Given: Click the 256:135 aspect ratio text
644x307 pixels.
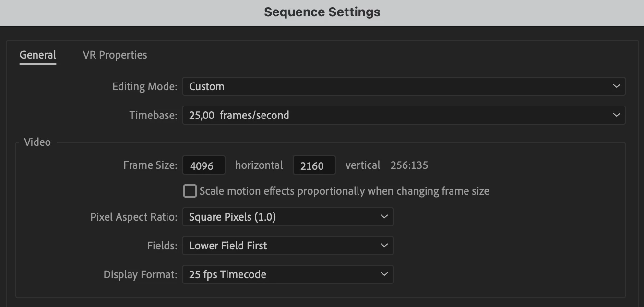Looking at the screenshot, I should [x=409, y=165].
